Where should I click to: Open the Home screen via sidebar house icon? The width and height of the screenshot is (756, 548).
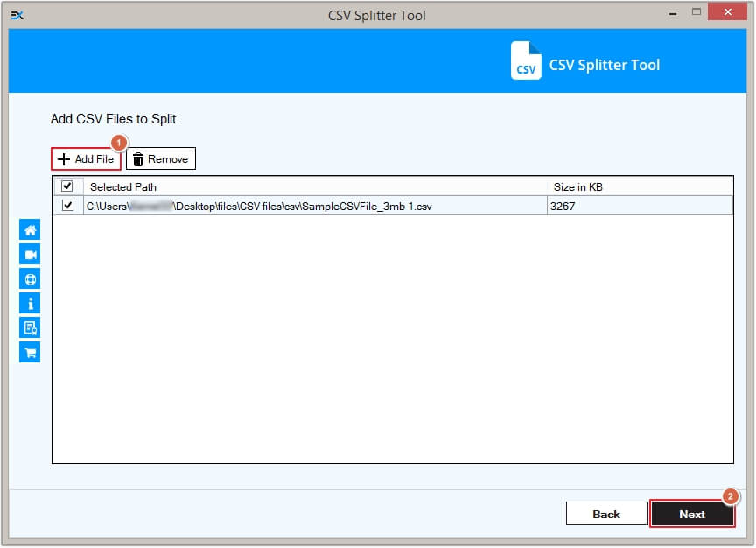(x=29, y=229)
